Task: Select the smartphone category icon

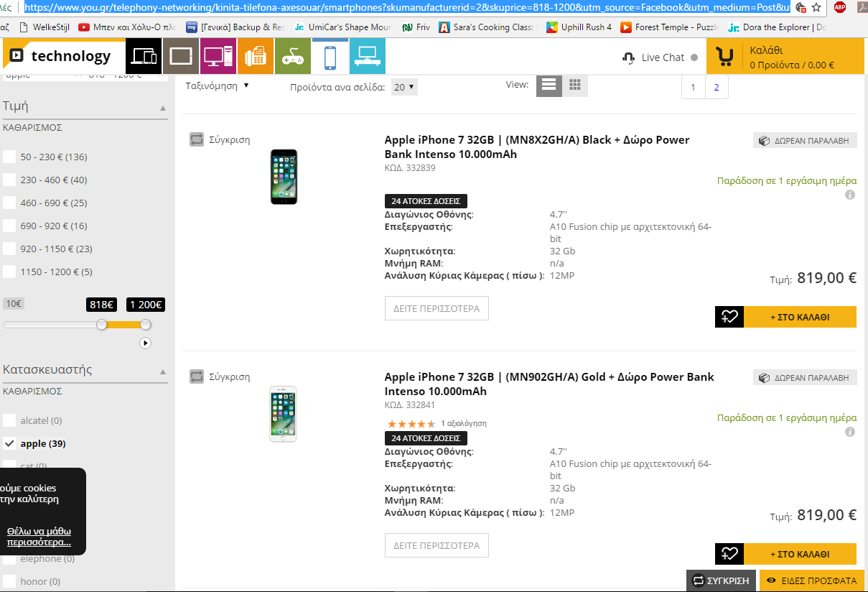Action: (x=330, y=56)
